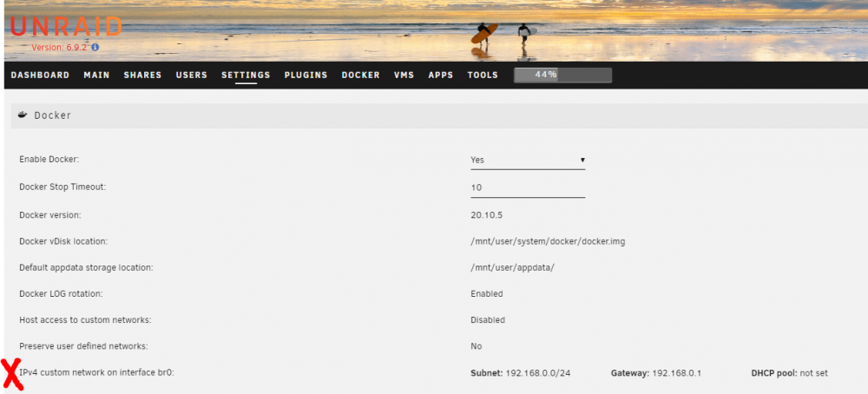Click the No value for preserve networks
The height and width of the screenshot is (394, 868).
click(476, 346)
